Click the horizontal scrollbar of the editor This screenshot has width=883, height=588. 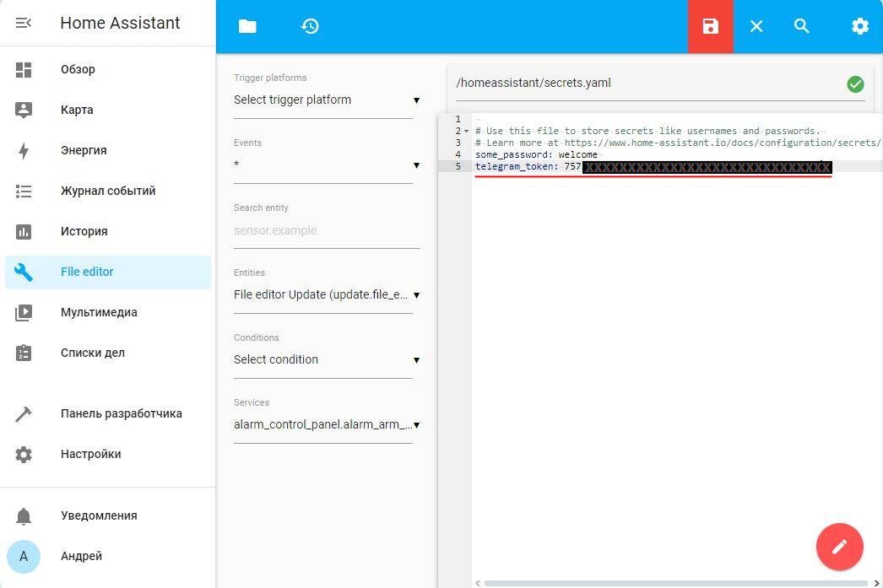[676, 584]
